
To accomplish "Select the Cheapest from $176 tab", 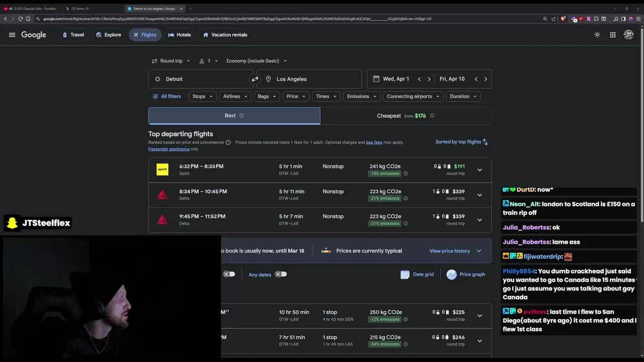I will [x=406, y=116].
